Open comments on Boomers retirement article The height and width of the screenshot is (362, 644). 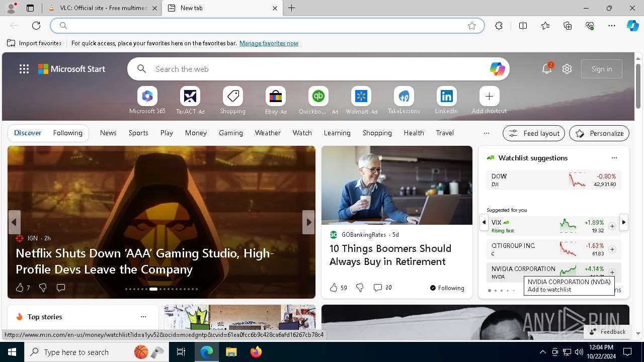pyautogui.click(x=382, y=288)
